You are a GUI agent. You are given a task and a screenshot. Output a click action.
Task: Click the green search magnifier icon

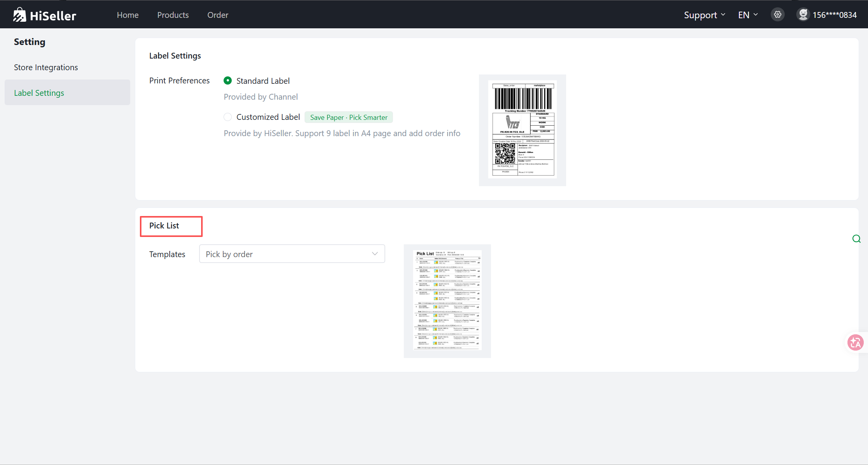(856, 239)
